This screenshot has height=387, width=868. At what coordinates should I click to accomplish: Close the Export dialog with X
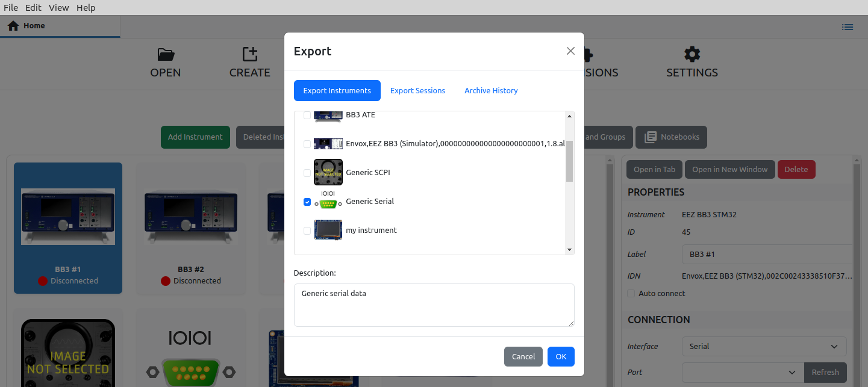[x=570, y=51]
